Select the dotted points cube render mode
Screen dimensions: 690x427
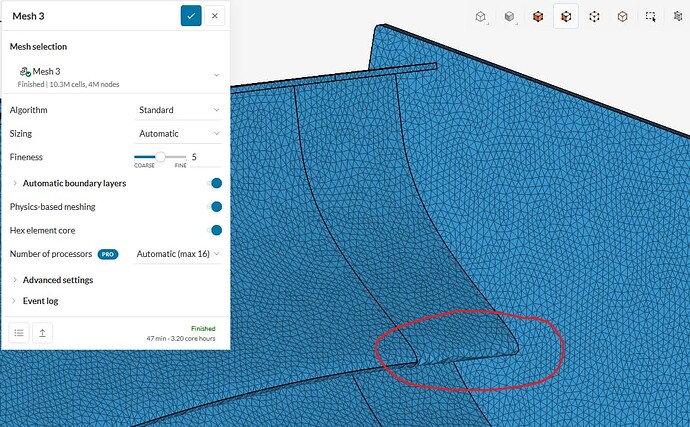[x=594, y=17]
